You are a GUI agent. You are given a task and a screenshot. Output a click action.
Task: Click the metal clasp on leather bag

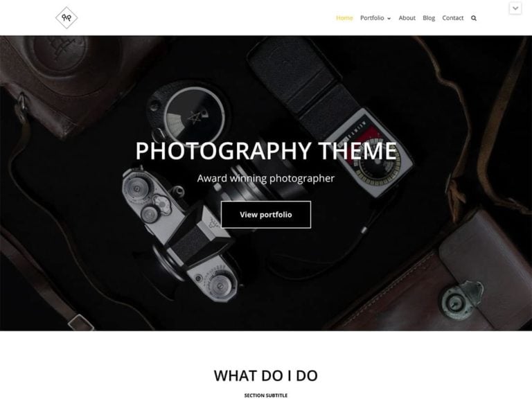coord(462,301)
